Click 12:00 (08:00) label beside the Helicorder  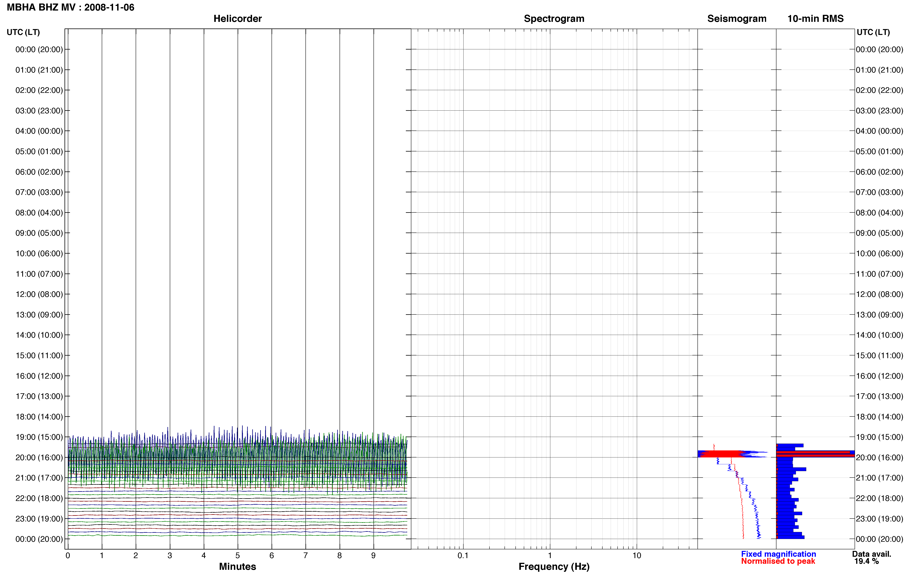(39, 294)
